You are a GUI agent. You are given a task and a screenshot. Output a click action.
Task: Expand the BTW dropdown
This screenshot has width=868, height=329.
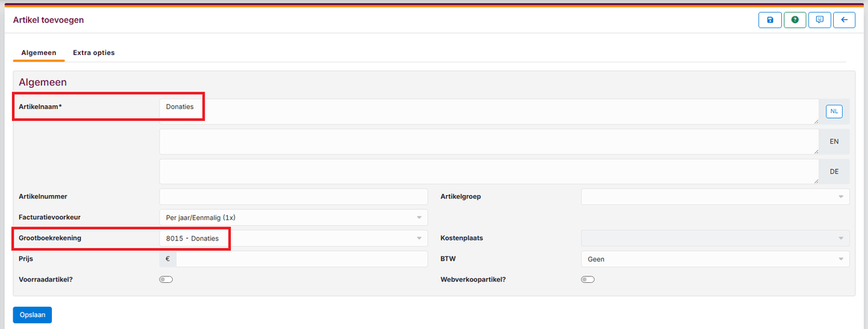coord(714,259)
